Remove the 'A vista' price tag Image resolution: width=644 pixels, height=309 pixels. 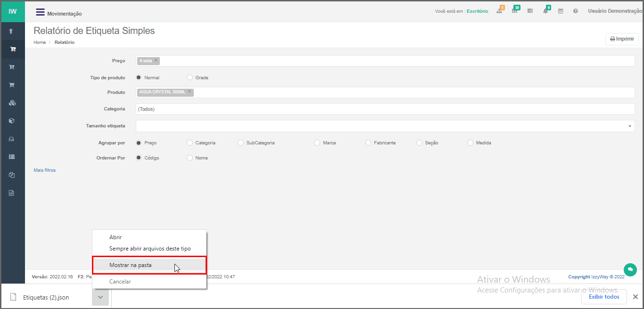(156, 60)
